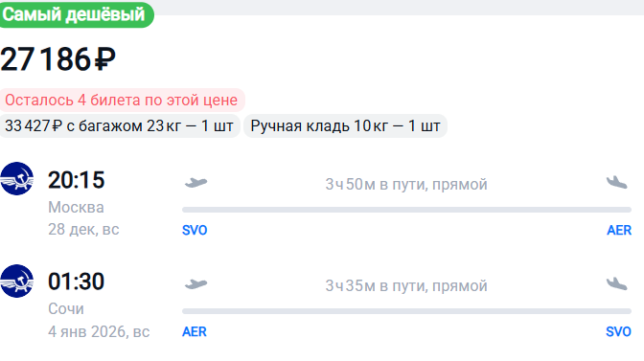Image resolution: width=644 pixels, height=361 pixels.
Task: Open AER arrival airport code on outbound flight
Action: click(619, 230)
